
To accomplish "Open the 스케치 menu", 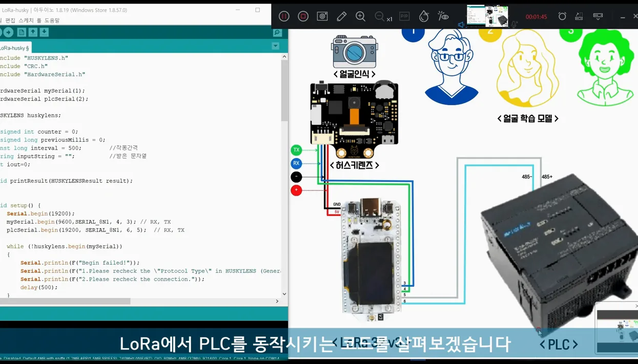I will point(26,20).
